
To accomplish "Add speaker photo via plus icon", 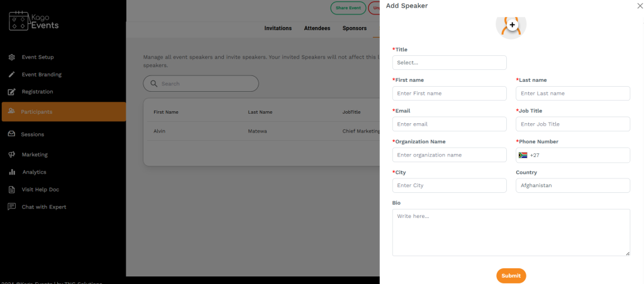I will 512,25.
